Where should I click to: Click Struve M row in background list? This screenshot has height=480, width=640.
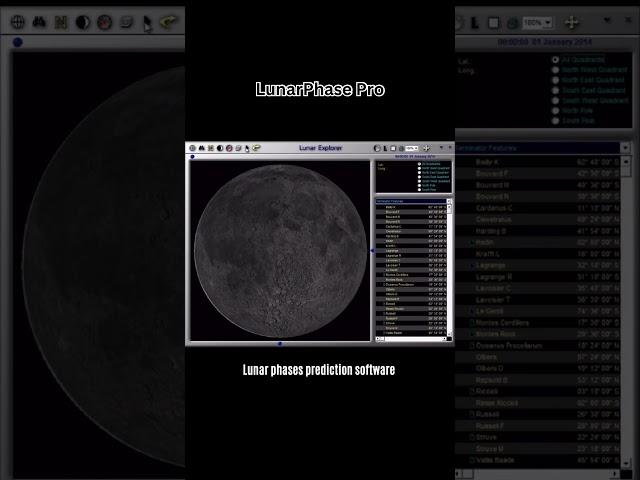(x=538, y=449)
